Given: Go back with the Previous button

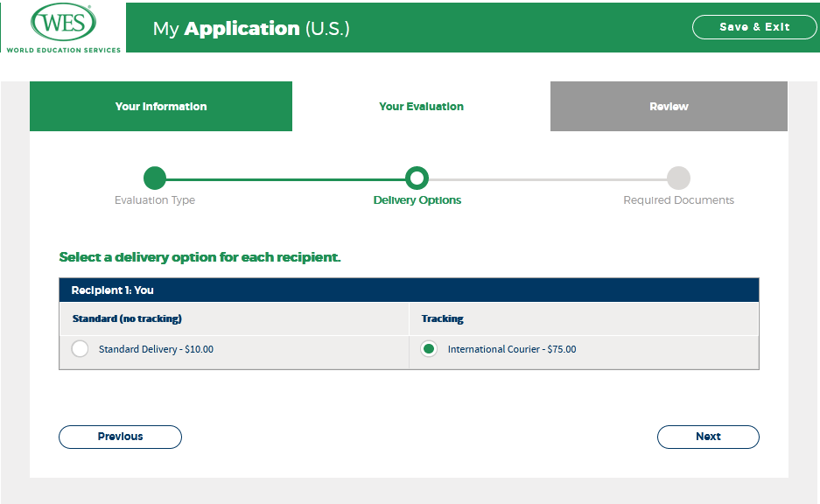Looking at the screenshot, I should 120,437.
